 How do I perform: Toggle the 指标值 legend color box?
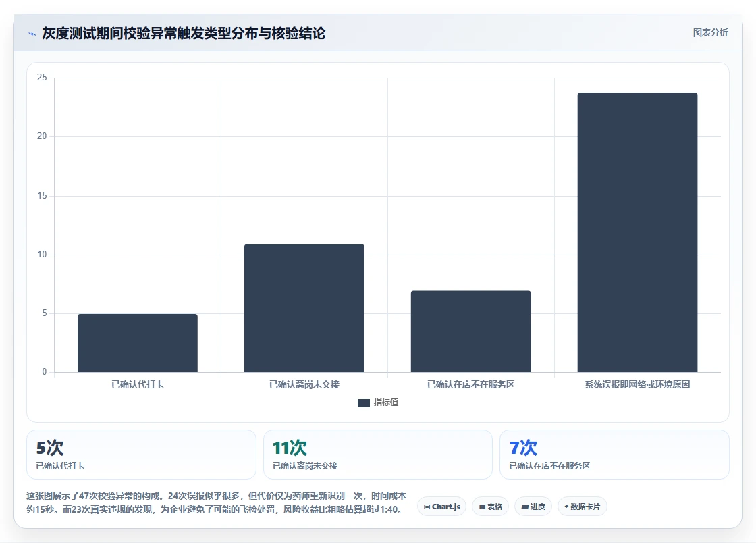(x=364, y=403)
